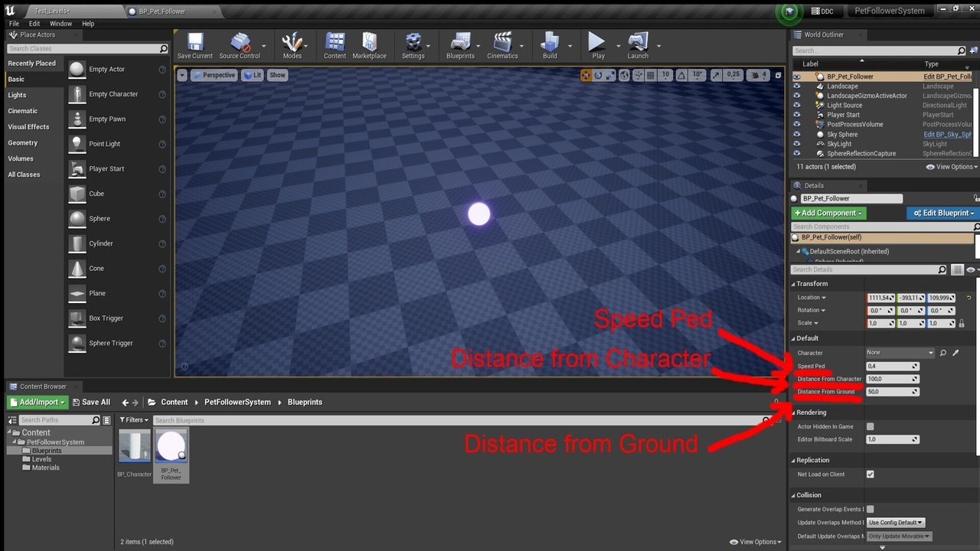Click the Save Current toolbar icon
The height and width of the screenshot is (551, 980).
tap(194, 46)
